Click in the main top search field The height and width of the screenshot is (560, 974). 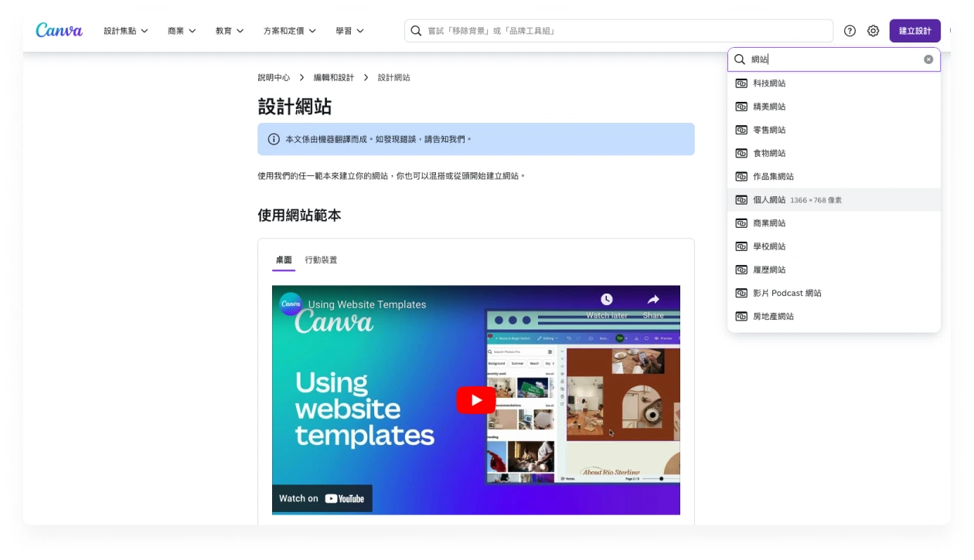coord(618,31)
